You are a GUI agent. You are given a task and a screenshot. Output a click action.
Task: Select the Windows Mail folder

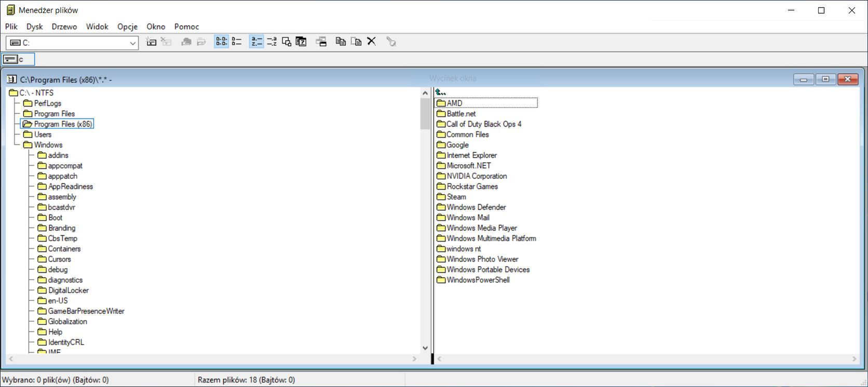(463, 218)
